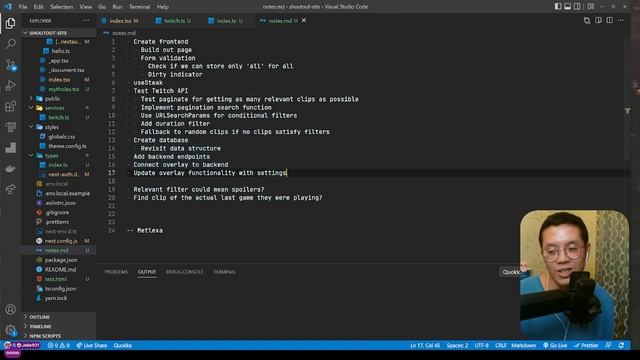This screenshot has width=640, height=360.
Task: Click UTF-8 encoding status item
Action: click(482, 345)
